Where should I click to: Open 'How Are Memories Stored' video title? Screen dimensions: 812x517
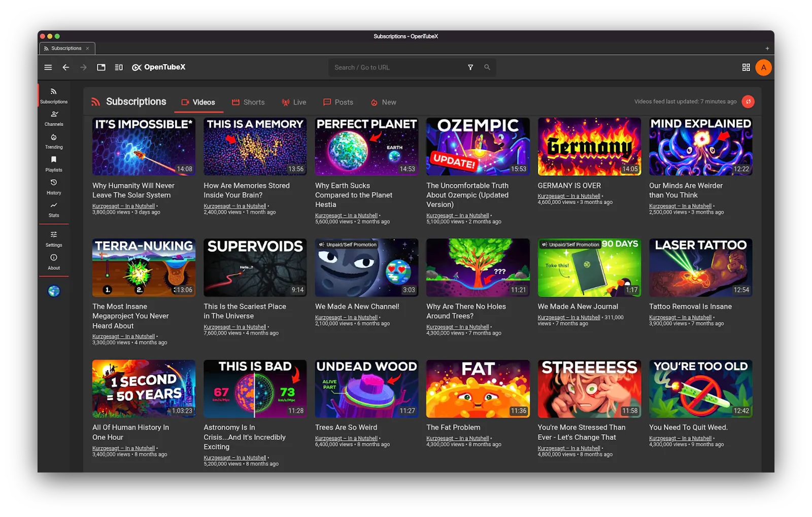(x=247, y=190)
